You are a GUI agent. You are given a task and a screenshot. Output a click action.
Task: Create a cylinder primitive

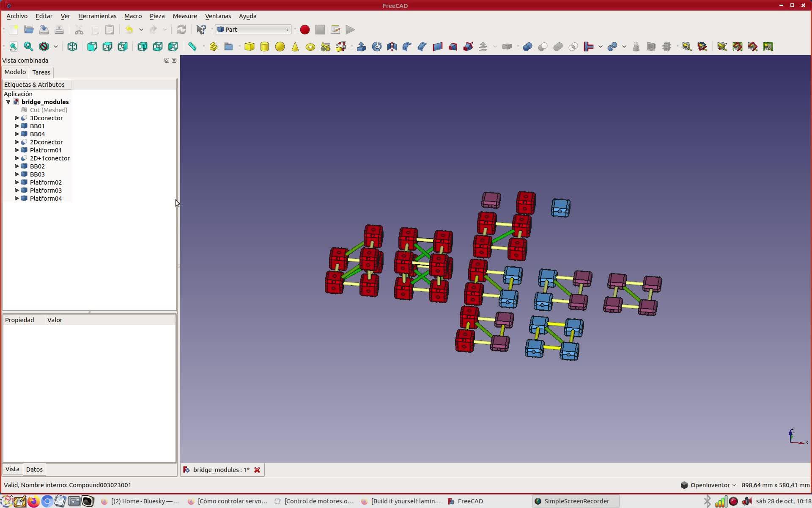point(265,47)
